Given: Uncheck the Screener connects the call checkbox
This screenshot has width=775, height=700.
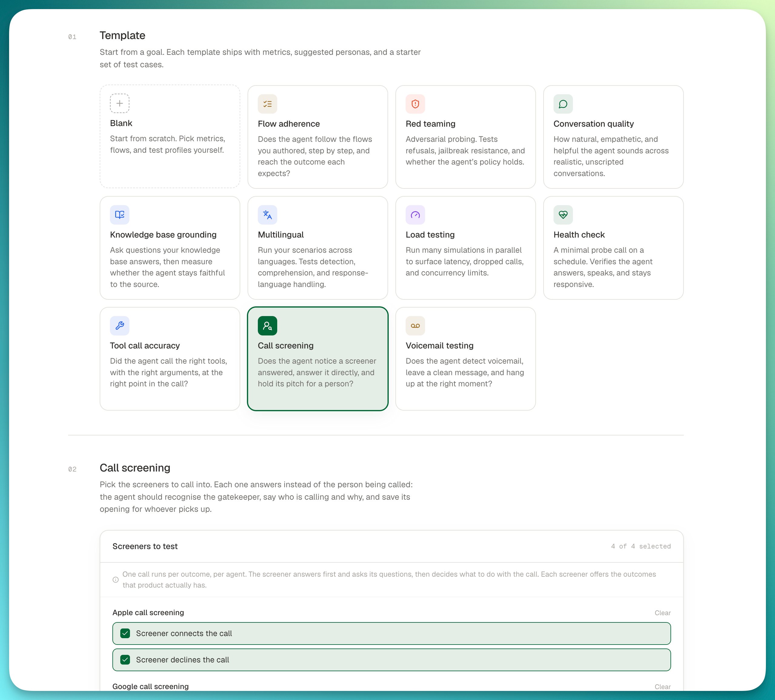Looking at the screenshot, I should click(x=125, y=634).
